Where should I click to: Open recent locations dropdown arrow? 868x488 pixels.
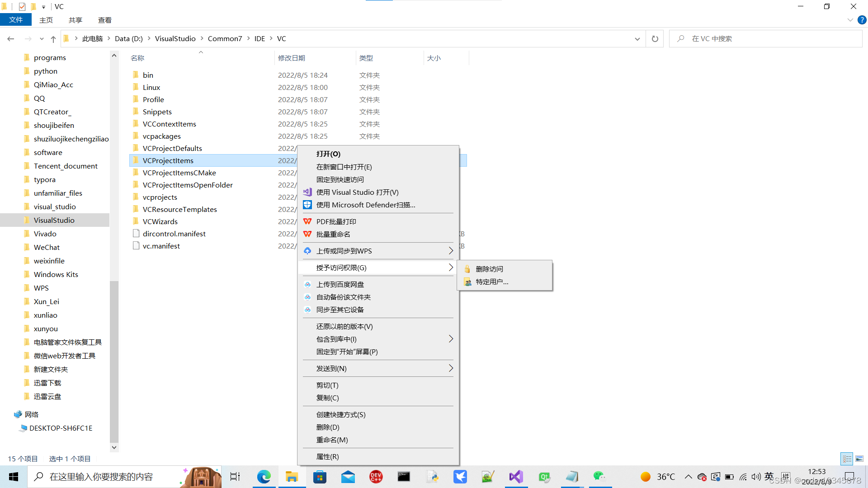(x=42, y=39)
